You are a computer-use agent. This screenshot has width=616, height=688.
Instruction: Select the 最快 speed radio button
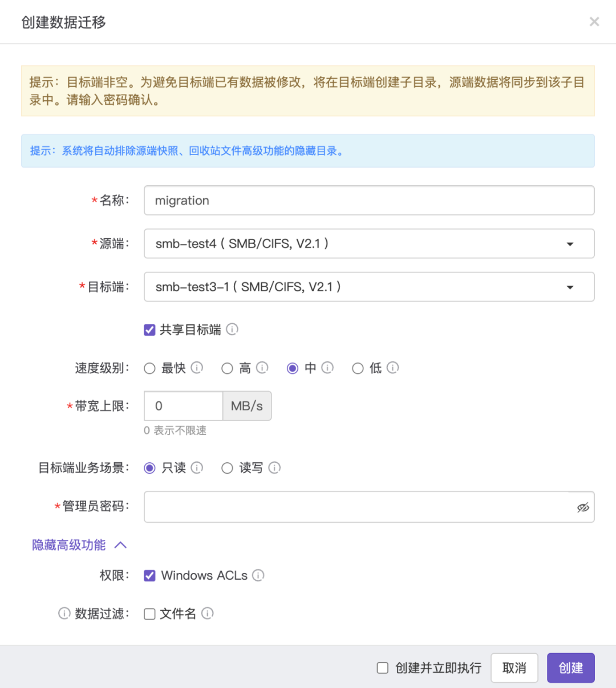(x=149, y=368)
